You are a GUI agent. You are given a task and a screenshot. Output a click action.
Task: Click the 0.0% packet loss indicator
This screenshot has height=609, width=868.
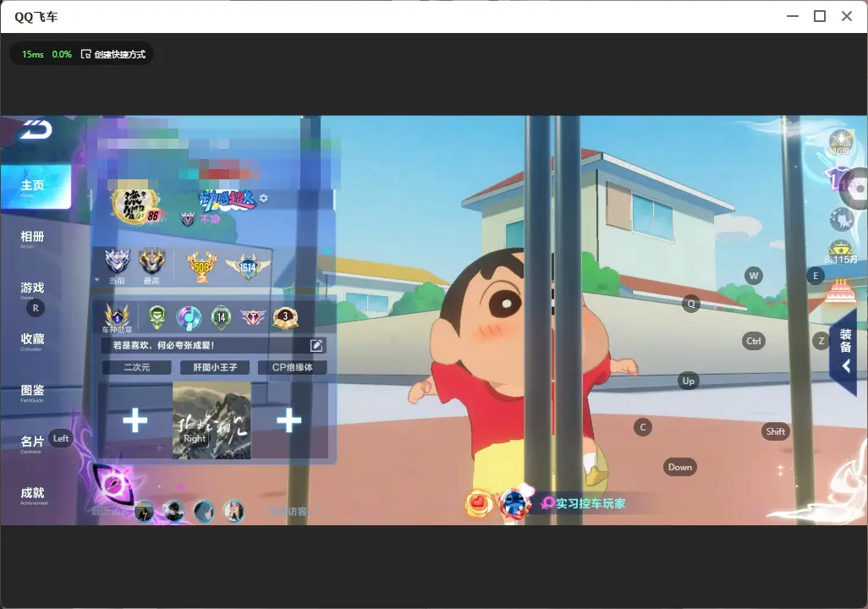click(62, 54)
